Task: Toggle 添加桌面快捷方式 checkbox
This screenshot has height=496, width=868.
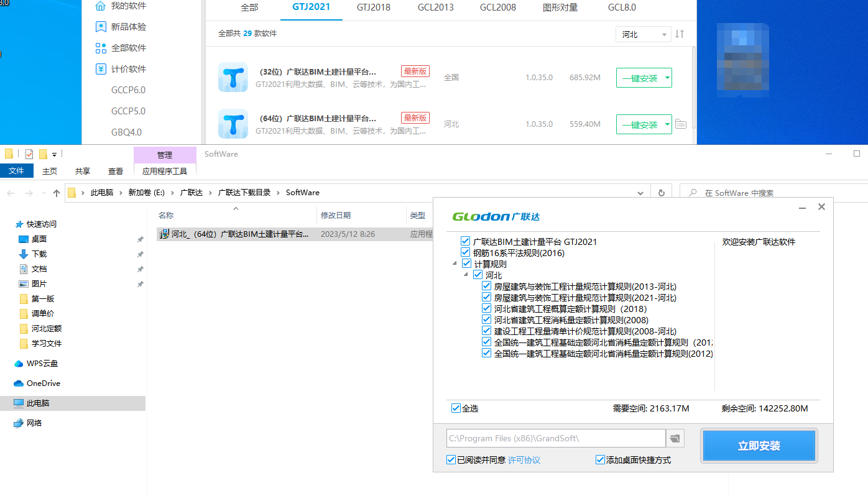Action: coord(600,460)
